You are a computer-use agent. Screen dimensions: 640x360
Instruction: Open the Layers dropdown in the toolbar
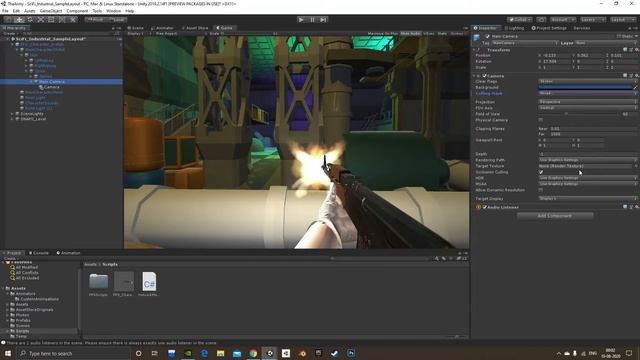592,20
